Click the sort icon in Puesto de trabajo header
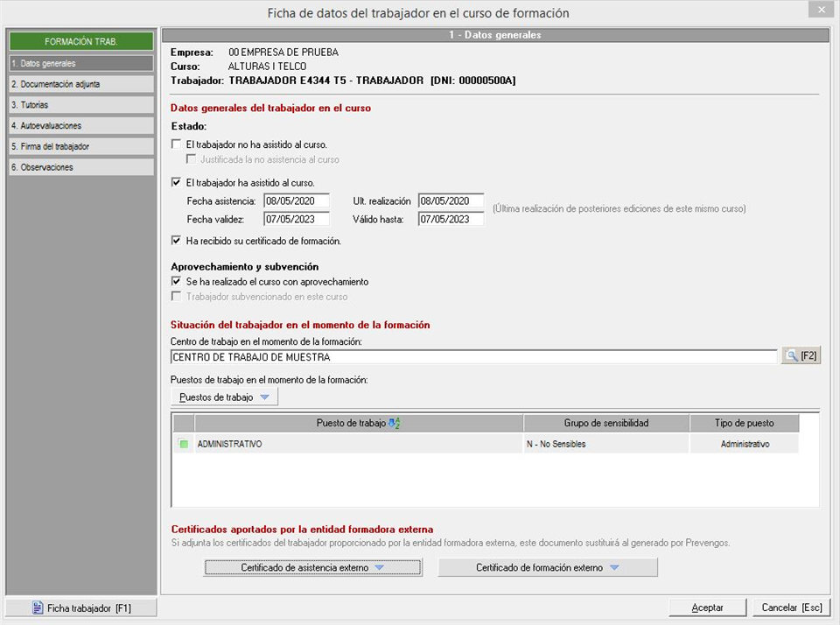Viewport: 840px width, 625px height. [x=395, y=423]
